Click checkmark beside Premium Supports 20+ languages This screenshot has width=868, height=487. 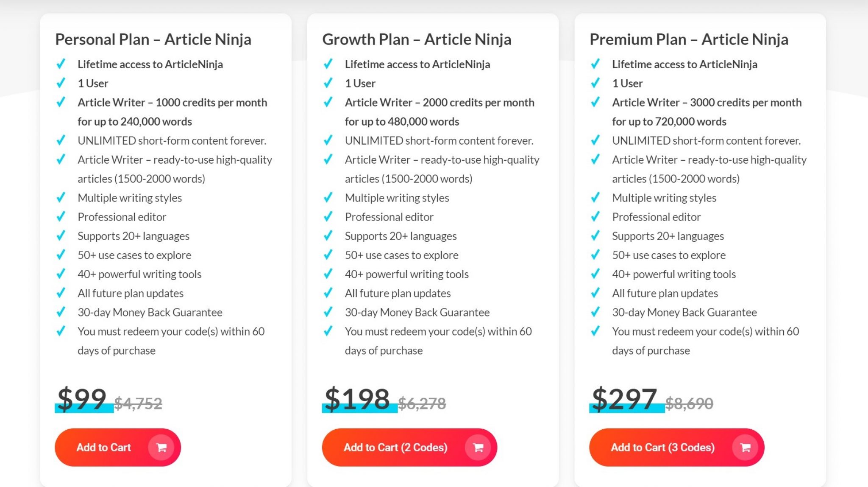(x=595, y=235)
